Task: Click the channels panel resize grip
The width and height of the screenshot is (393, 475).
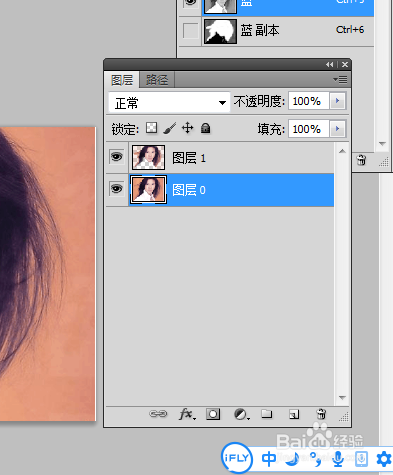Action: coord(384,162)
